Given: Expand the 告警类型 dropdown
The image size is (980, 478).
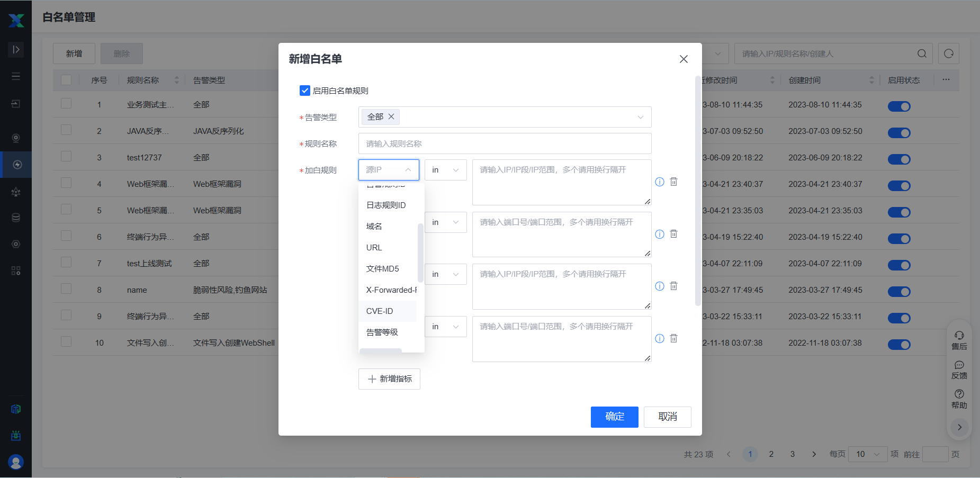Looking at the screenshot, I should [x=640, y=117].
